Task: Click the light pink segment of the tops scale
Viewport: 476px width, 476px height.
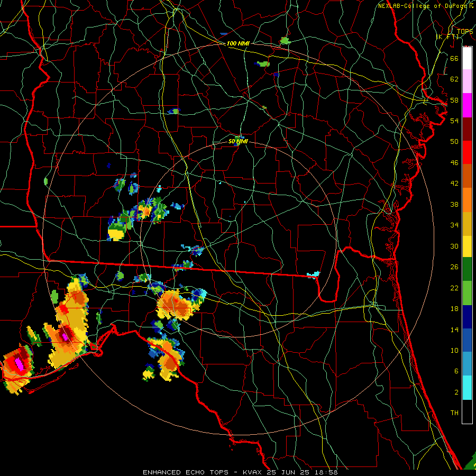Action: pyautogui.click(x=467, y=81)
